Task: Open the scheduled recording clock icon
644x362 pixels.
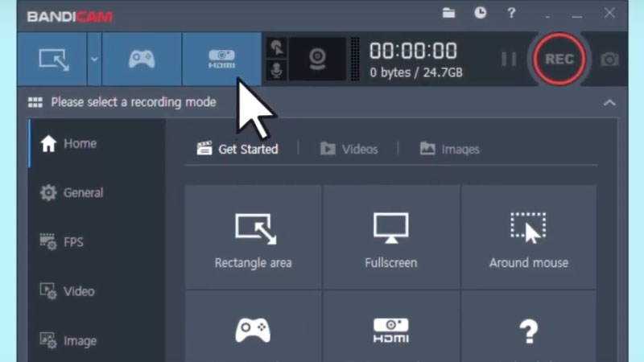Action: click(x=480, y=13)
